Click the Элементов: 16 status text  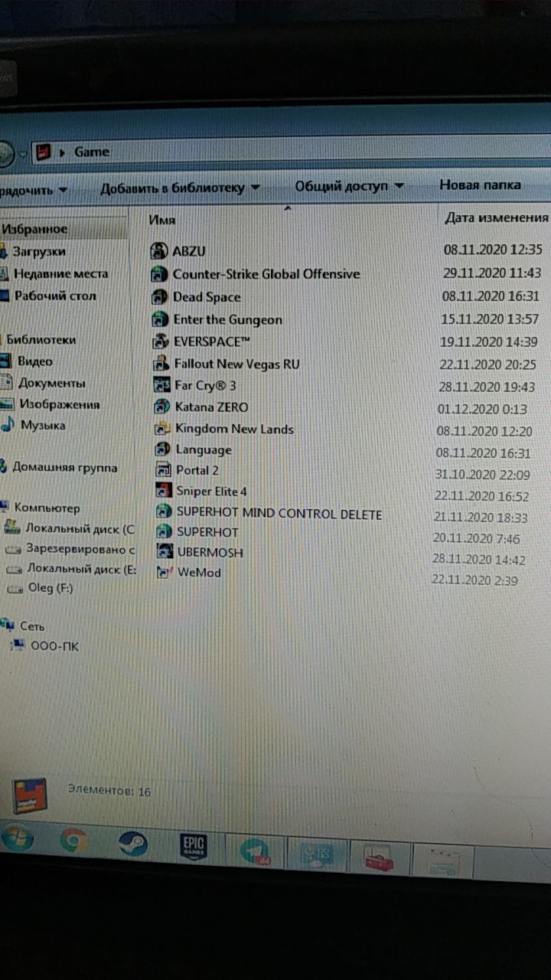(109, 791)
